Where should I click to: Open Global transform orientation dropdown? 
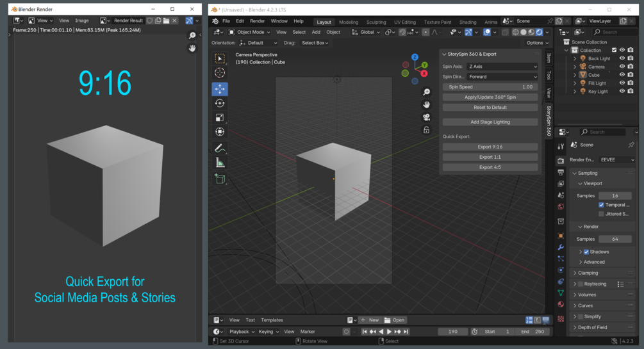coord(365,32)
